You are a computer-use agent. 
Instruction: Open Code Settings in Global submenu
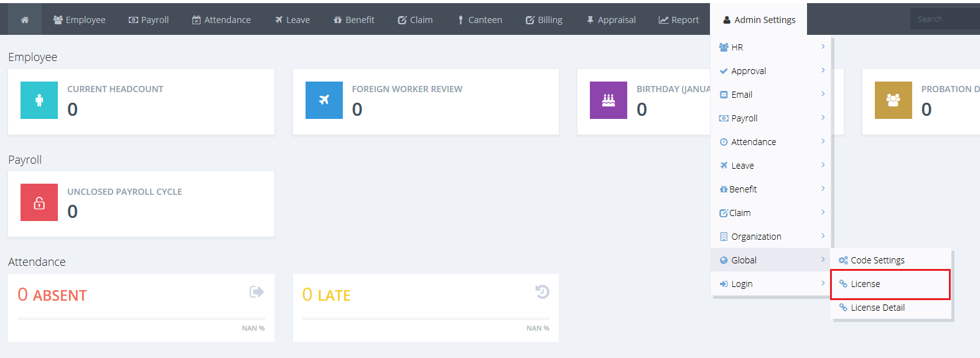877,260
